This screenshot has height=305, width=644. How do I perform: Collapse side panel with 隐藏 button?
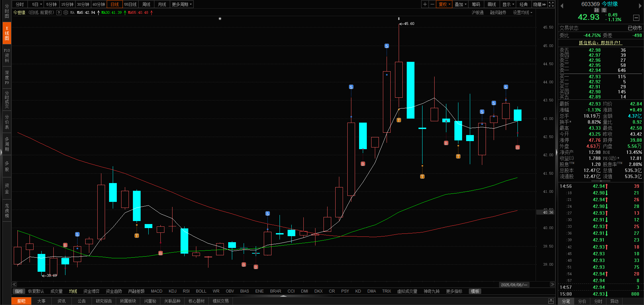(539, 4)
